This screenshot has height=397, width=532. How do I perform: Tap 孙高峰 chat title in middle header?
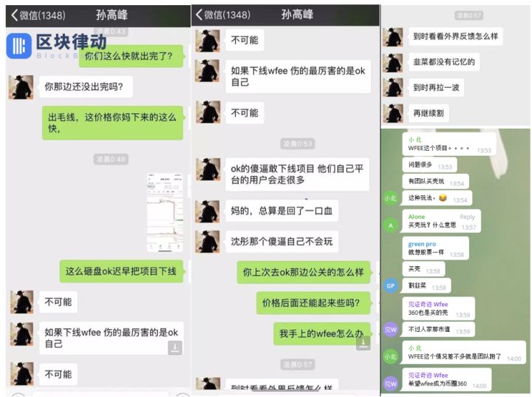click(297, 15)
